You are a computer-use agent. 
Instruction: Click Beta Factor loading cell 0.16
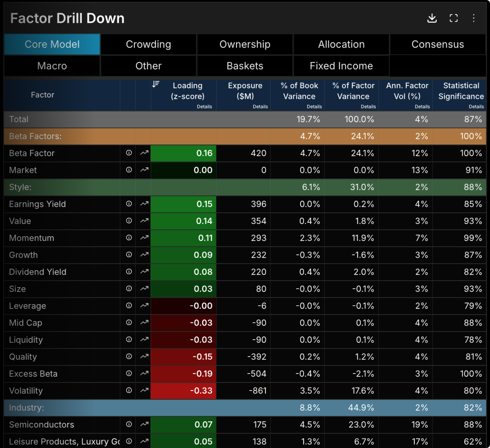tap(183, 153)
